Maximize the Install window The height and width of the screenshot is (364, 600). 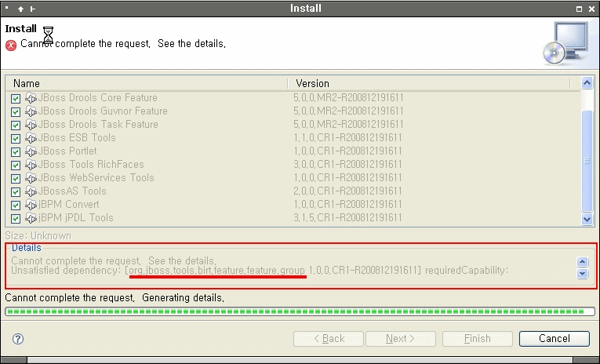[580, 9]
